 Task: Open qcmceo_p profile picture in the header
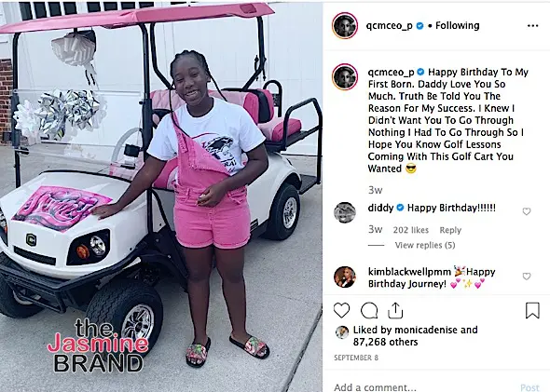[345, 25]
